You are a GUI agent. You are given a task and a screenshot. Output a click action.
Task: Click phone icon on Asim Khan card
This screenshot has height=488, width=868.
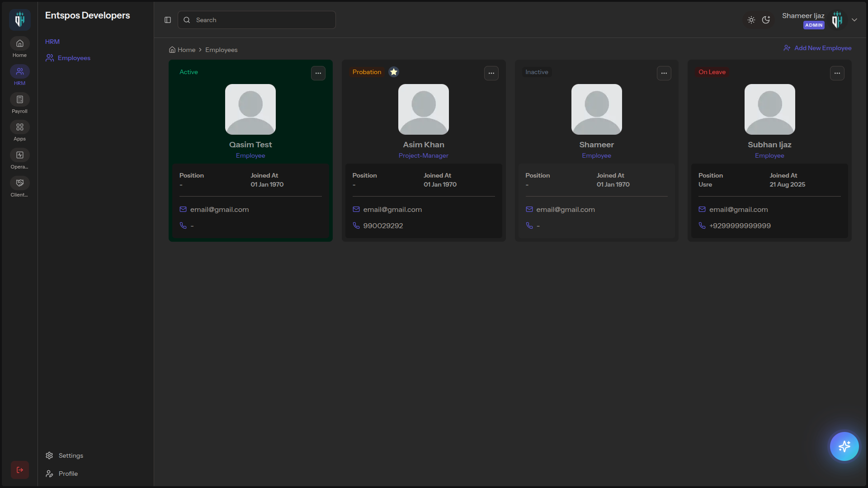click(x=356, y=225)
